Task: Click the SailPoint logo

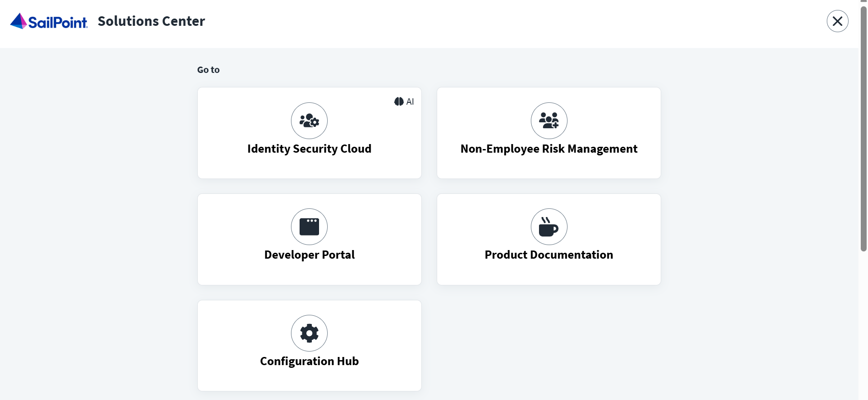Action: click(49, 21)
